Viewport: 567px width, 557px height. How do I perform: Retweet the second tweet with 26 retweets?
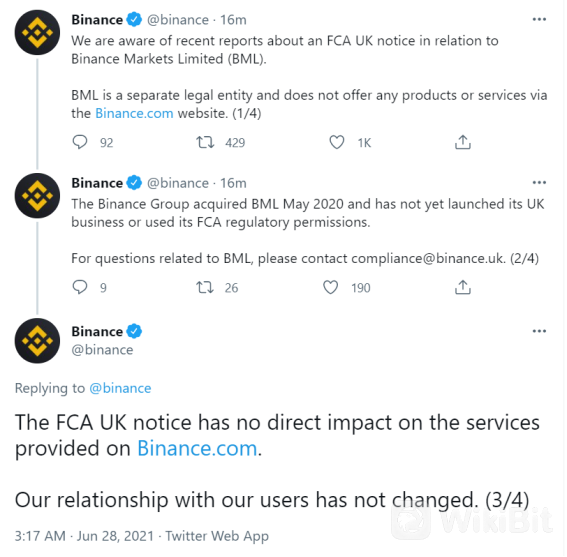tap(205, 288)
